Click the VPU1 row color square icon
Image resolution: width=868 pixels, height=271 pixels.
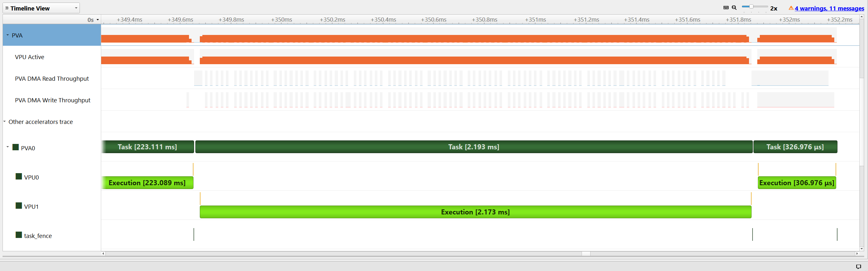point(19,206)
